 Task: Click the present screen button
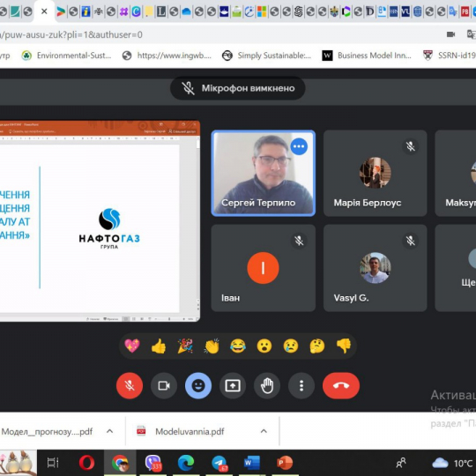pyautogui.click(x=233, y=385)
